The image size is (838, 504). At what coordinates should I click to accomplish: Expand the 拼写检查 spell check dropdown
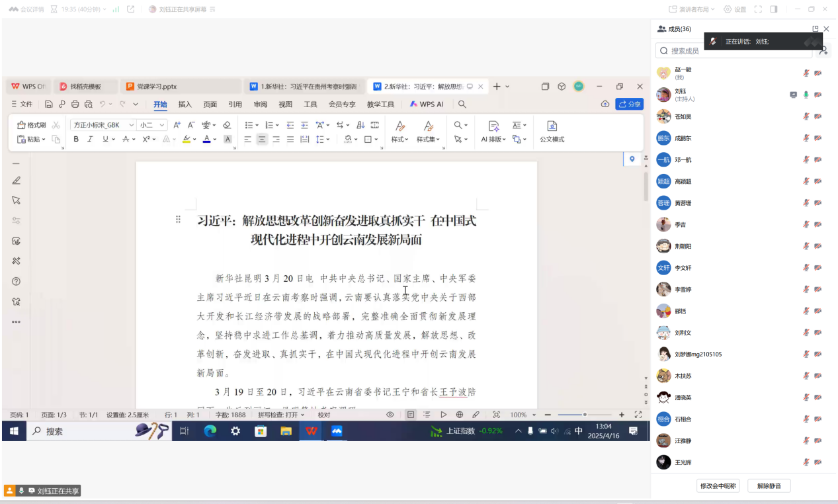point(281,415)
